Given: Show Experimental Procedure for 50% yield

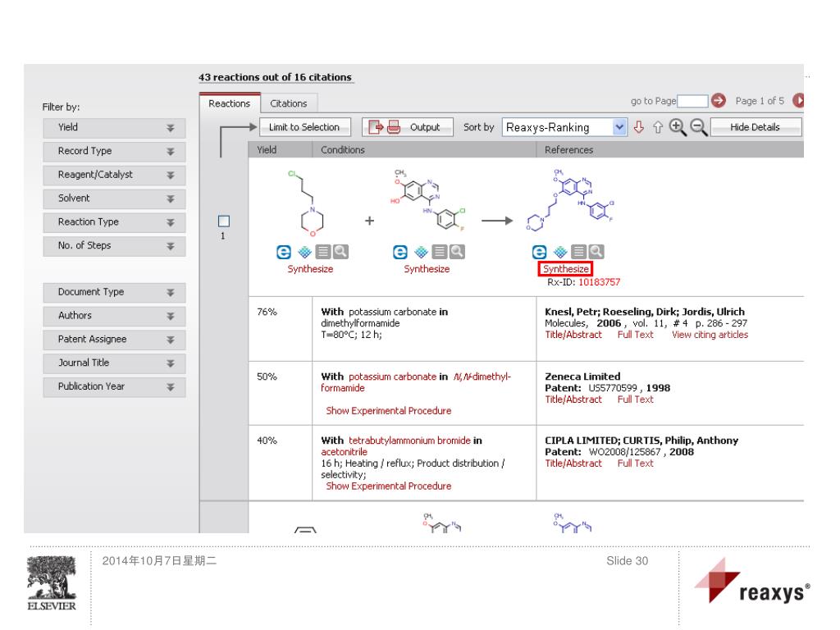Looking at the screenshot, I should 388,411.
